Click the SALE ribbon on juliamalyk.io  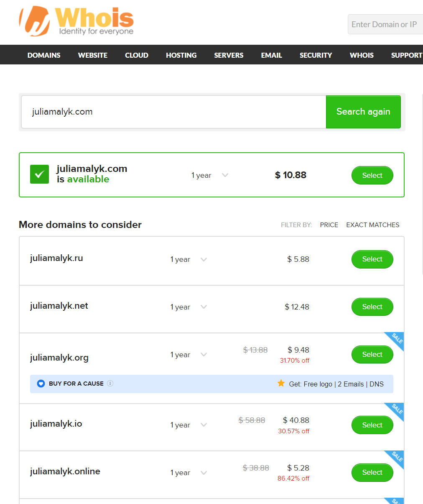[x=396, y=411]
